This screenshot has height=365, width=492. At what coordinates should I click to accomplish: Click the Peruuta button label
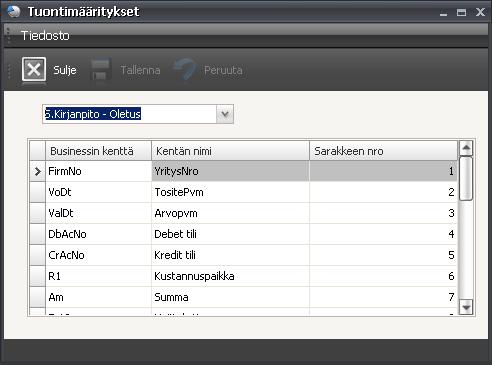pyautogui.click(x=223, y=70)
